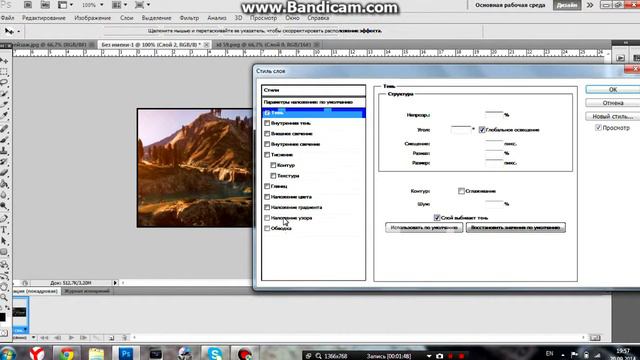The width and height of the screenshot is (640, 360).
Task: Select the Crop tool
Action: point(4,105)
